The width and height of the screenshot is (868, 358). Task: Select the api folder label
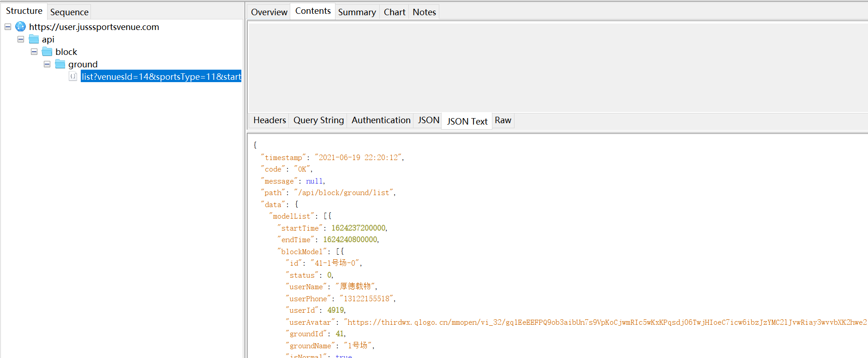click(48, 39)
